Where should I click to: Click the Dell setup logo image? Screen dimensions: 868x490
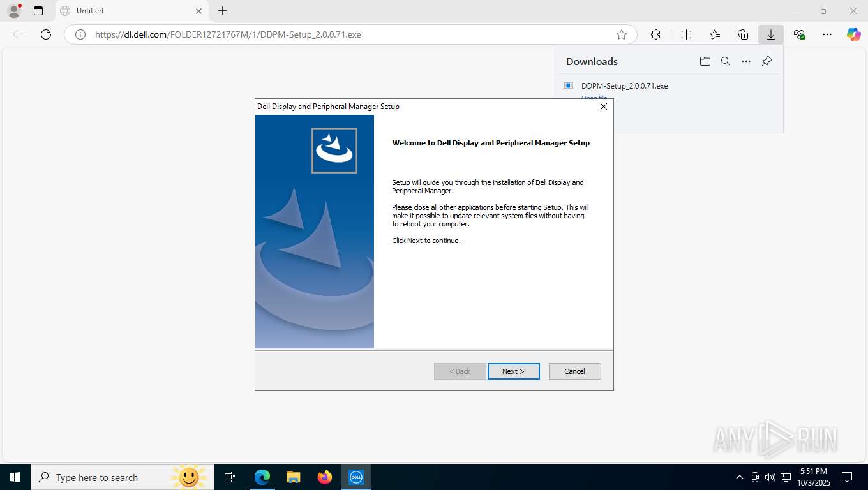point(334,151)
